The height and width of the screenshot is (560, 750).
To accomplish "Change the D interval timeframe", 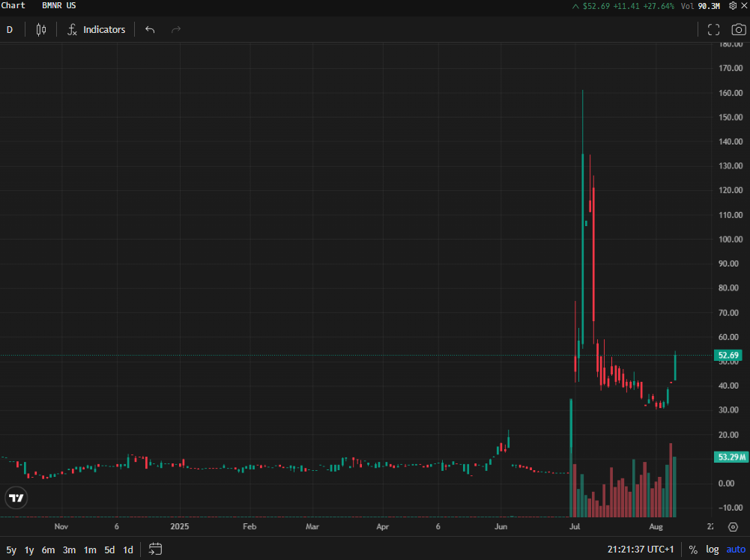I will pos(10,30).
